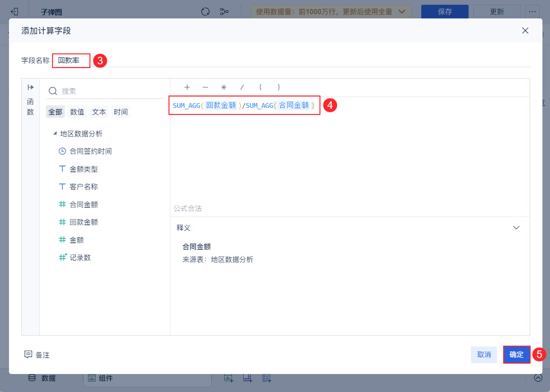
Task: Focus the 搜索 field search box
Action: (105, 91)
